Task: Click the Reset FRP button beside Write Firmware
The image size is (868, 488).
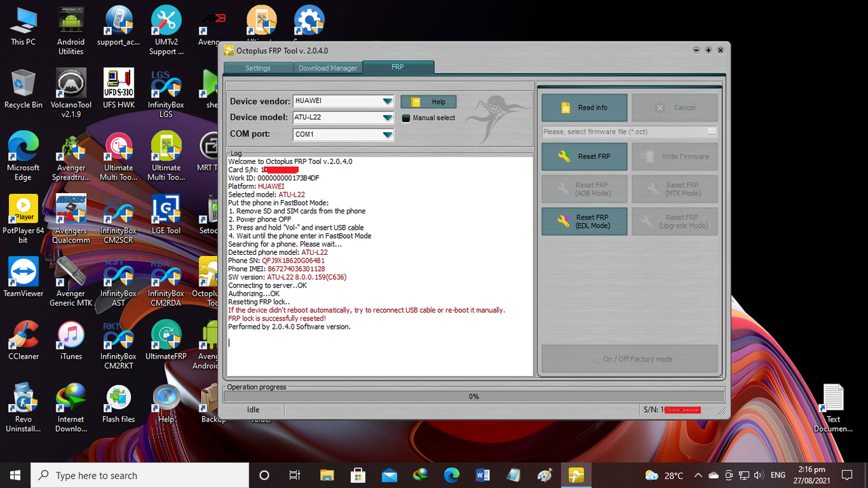Action: coord(584,156)
